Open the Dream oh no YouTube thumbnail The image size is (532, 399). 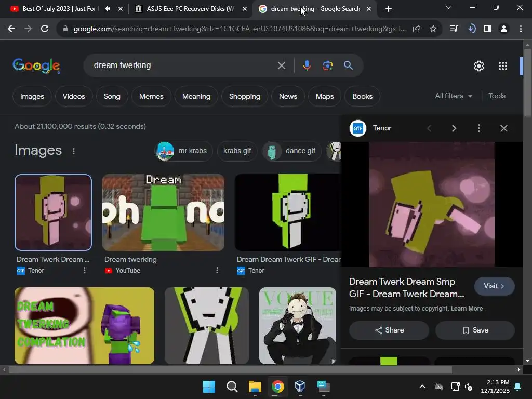[x=163, y=212]
